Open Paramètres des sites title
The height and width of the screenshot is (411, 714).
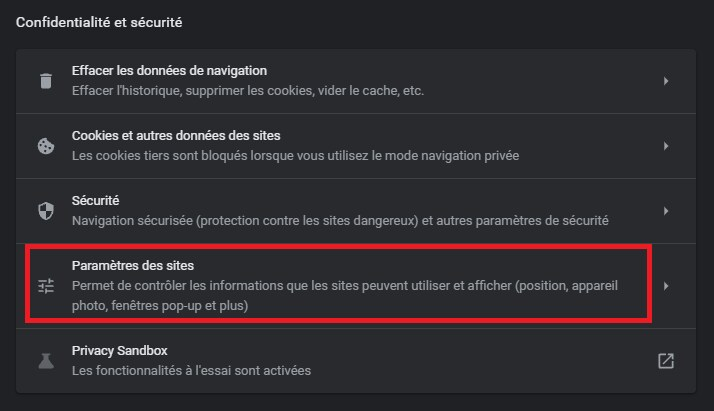[133, 266]
